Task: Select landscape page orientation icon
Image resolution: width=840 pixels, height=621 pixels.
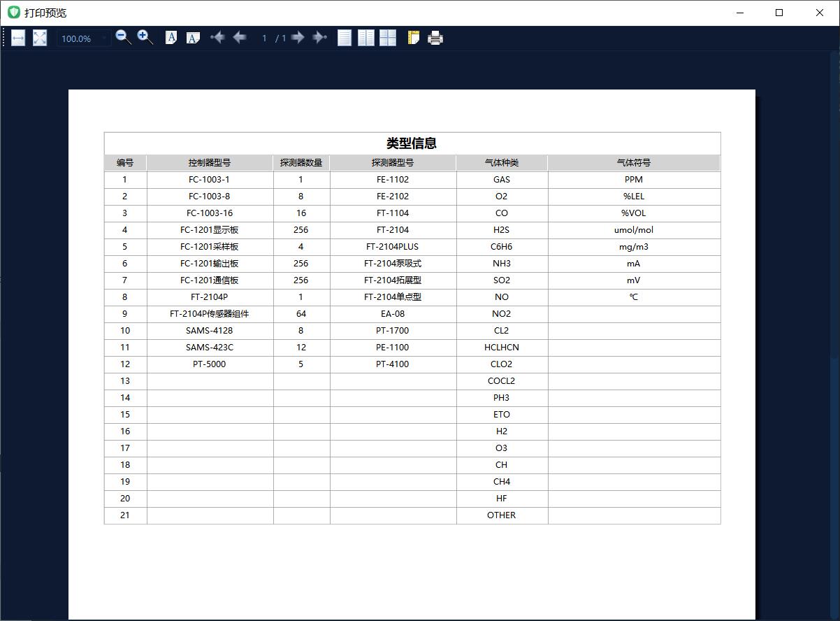Action: coord(193,38)
